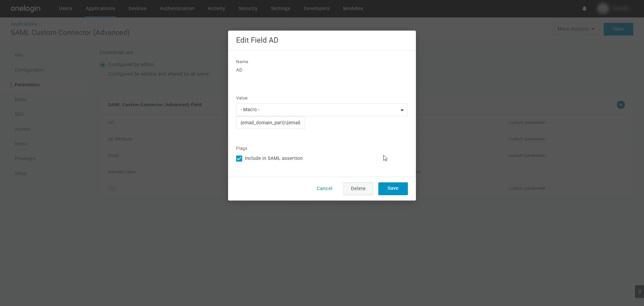The width and height of the screenshot is (644, 306).
Task: Click the lightbulb icon at bottom right
Action: coord(639,292)
